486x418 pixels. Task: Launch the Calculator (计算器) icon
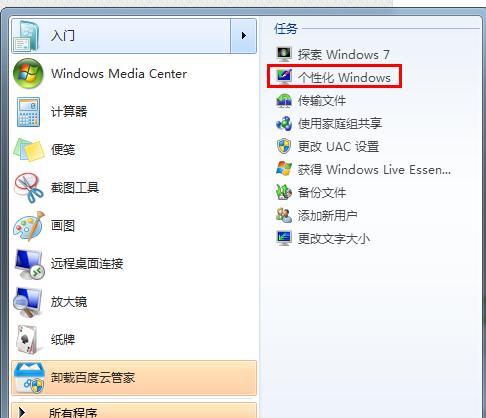click(28, 112)
